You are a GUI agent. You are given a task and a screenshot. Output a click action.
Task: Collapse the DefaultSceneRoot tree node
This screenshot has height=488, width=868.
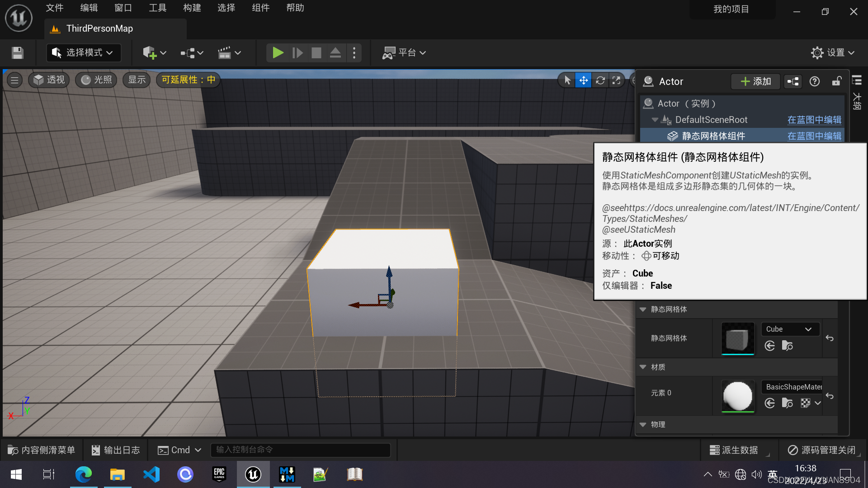coord(655,120)
